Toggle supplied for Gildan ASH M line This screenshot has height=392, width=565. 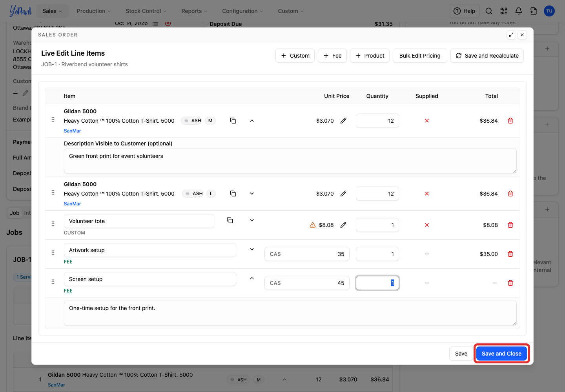427,121
